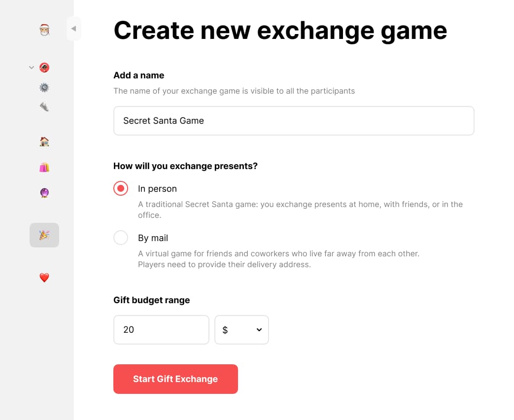
Task: Click the gift budget amount field showing 20
Action: 161,329
